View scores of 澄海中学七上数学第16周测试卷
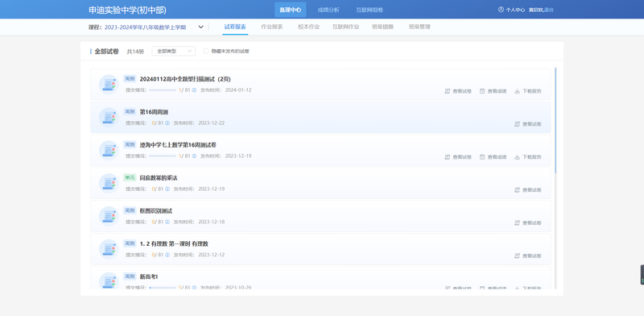The width and height of the screenshot is (644, 316). pyautogui.click(x=493, y=156)
